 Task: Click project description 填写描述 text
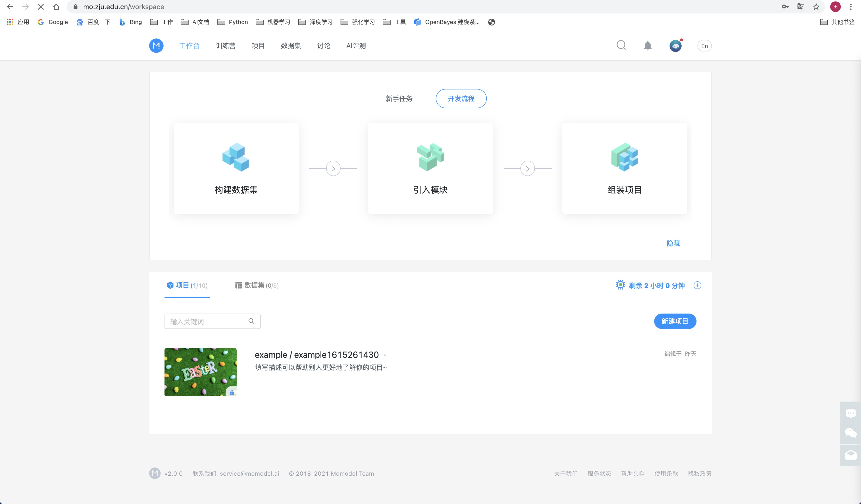point(321,368)
